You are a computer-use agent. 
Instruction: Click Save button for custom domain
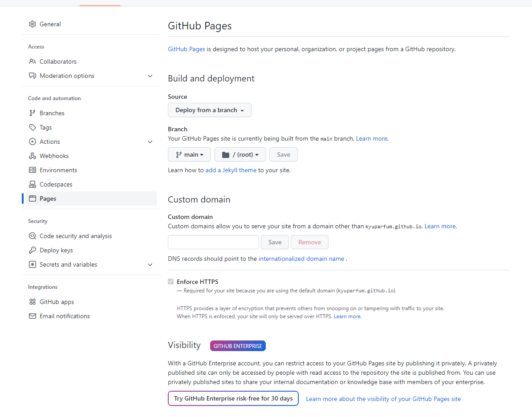click(275, 242)
